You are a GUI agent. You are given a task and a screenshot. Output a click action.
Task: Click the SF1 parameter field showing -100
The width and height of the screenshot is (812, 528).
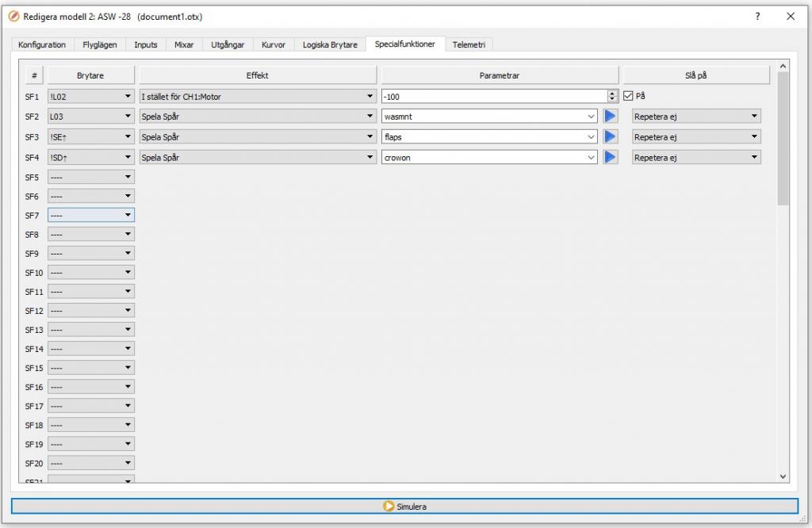pyautogui.click(x=492, y=96)
